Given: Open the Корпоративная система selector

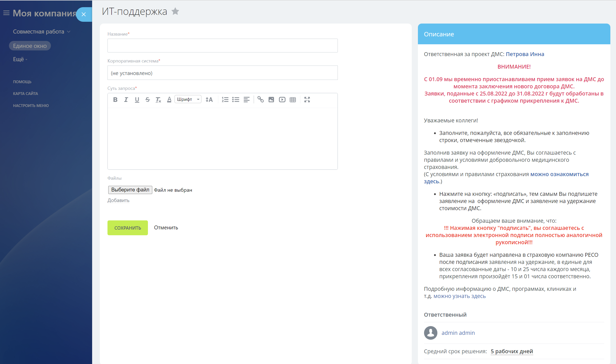Looking at the screenshot, I should 222,73.
